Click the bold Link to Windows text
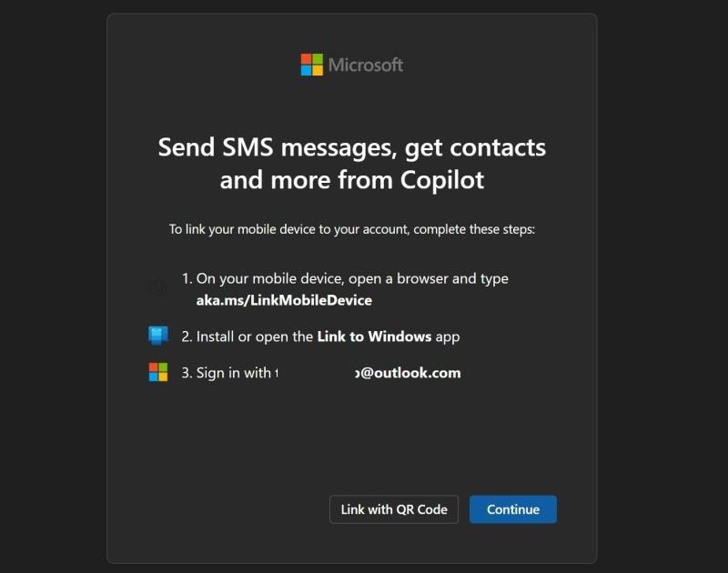The height and width of the screenshot is (573, 728). [x=374, y=337]
